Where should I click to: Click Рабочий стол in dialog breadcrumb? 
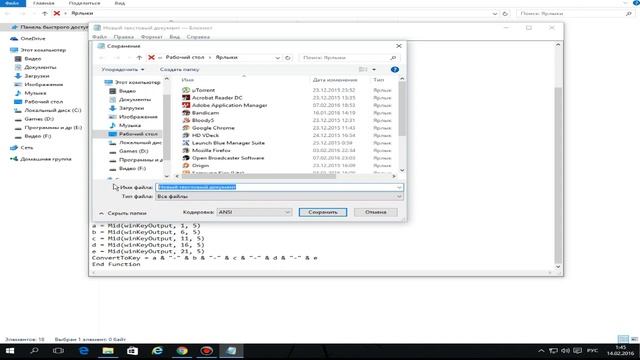tap(185, 58)
